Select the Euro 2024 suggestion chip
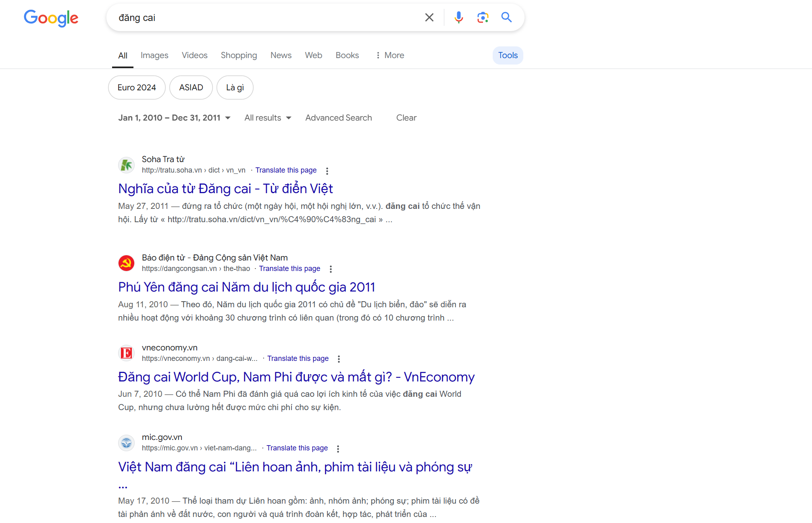The width and height of the screenshot is (812, 523). (137, 88)
